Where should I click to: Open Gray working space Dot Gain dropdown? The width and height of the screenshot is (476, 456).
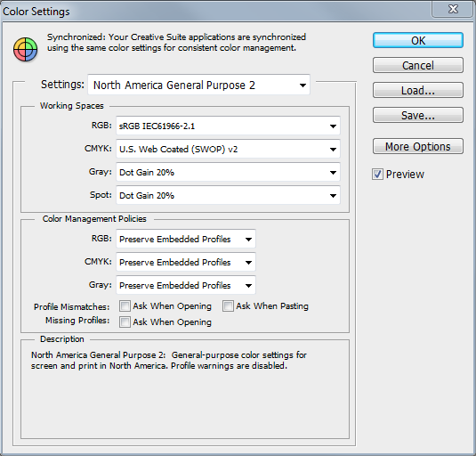point(228,172)
